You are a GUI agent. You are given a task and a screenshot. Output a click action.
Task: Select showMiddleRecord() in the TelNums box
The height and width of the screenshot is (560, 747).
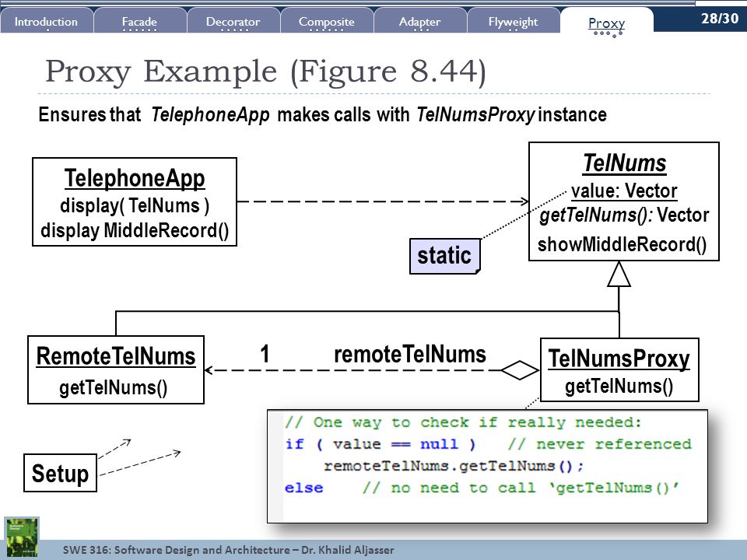pos(622,244)
